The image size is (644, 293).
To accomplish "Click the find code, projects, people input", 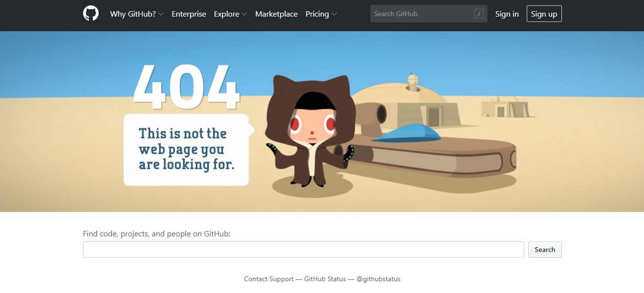I will point(303,250).
